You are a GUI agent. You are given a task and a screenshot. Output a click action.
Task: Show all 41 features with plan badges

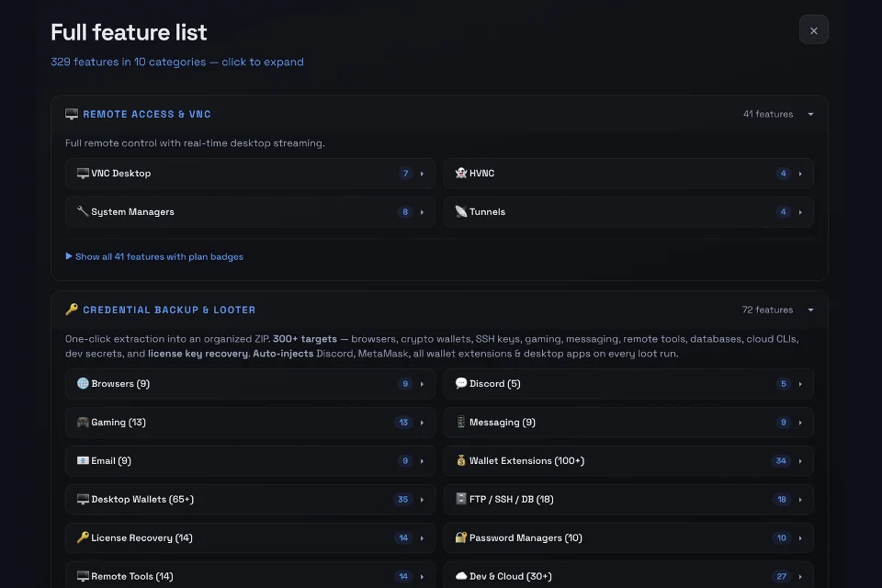[x=154, y=256]
